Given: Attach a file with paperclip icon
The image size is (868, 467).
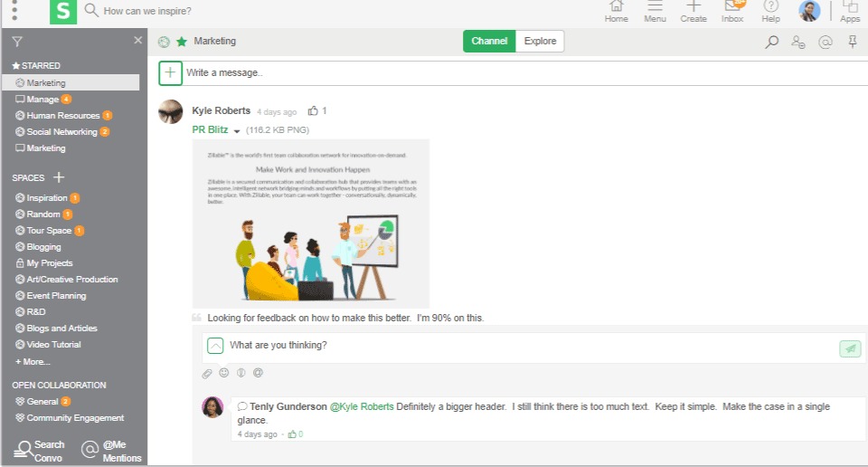Looking at the screenshot, I should tap(206, 374).
